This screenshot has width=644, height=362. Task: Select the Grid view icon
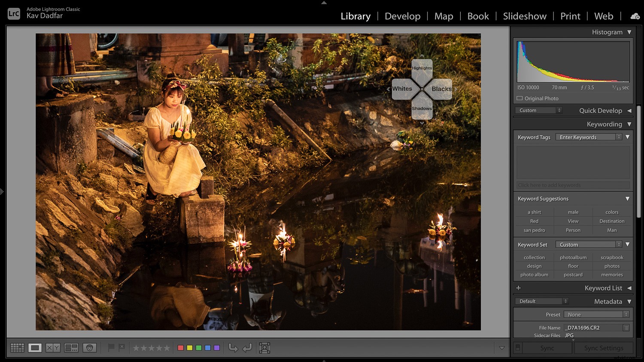point(17,347)
